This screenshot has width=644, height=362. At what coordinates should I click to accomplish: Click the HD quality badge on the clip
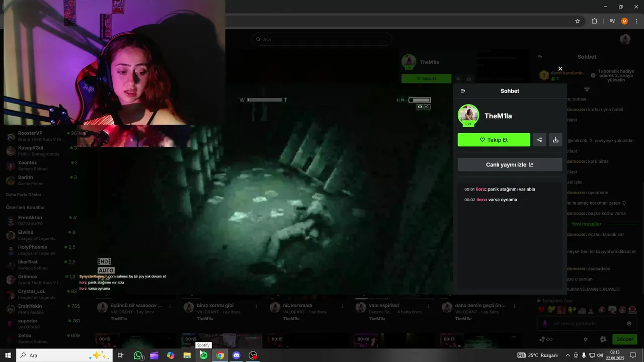pos(104,261)
